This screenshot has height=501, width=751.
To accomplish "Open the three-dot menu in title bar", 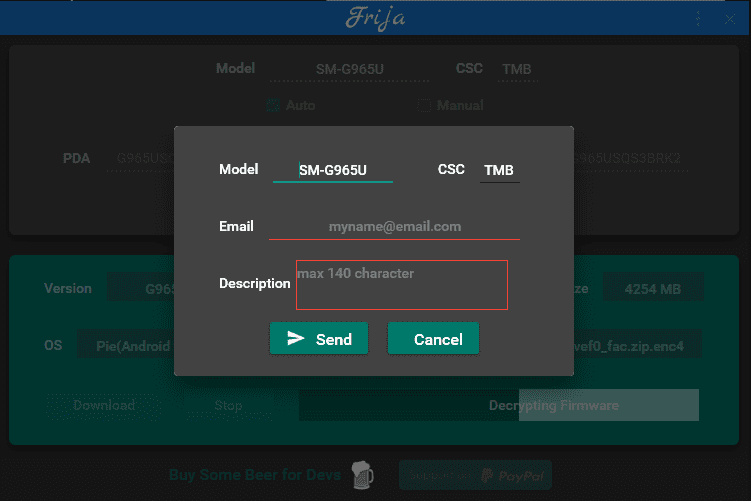I will pos(698,19).
